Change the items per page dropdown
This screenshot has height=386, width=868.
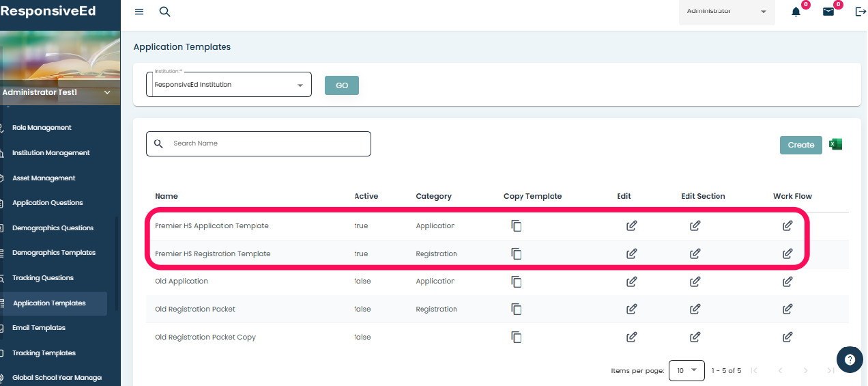pyautogui.click(x=686, y=370)
